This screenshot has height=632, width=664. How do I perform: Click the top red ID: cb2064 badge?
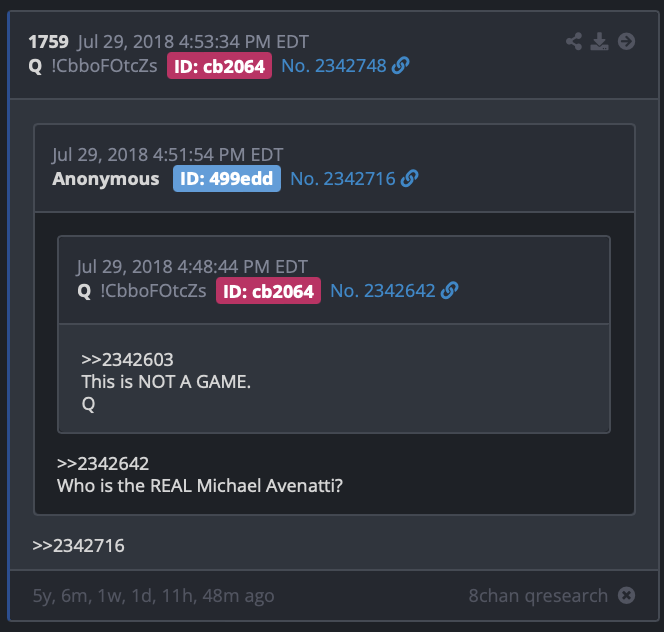219,66
